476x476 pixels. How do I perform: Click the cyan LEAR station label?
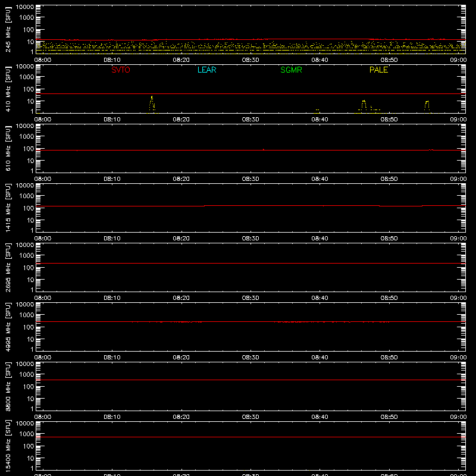(206, 70)
